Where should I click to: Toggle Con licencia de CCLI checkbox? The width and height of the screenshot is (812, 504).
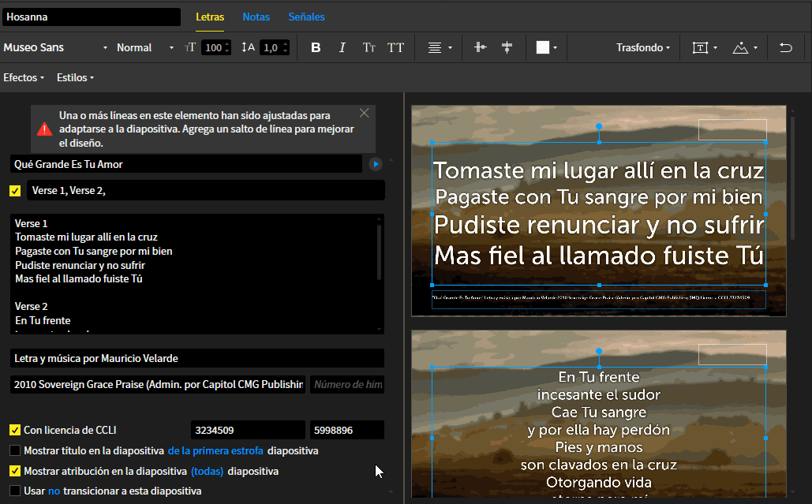[15, 430]
